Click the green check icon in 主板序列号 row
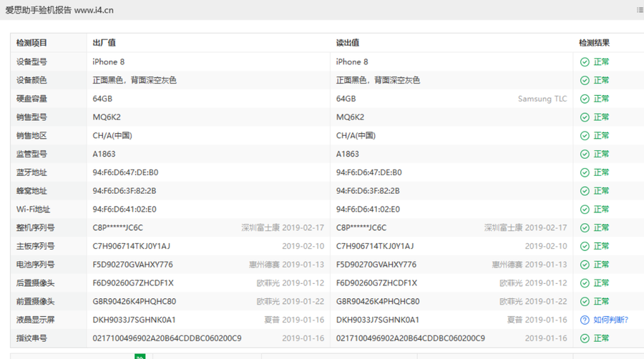644x359 pixels. (585, 246)
